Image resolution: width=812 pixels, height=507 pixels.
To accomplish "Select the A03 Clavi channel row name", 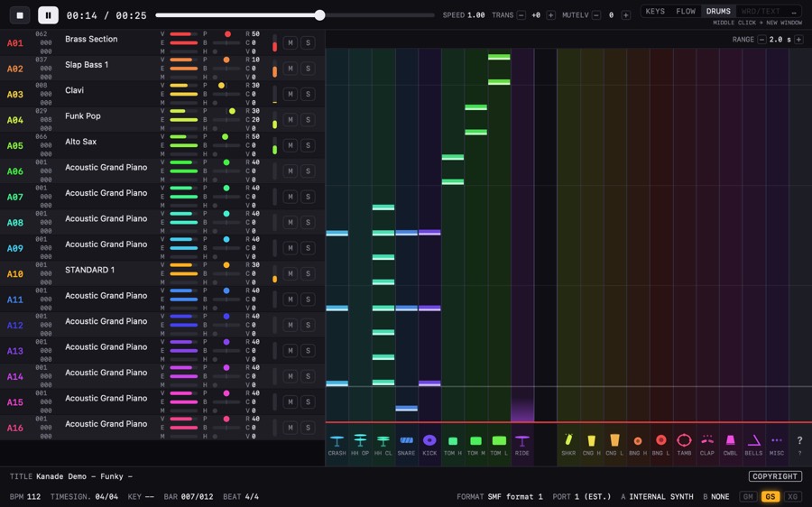I will pos(74,90).
